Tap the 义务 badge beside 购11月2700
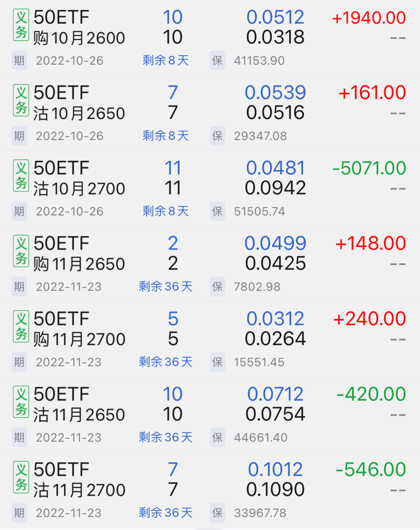This screenshot has height=530, width=420. [x=21, y=327]
